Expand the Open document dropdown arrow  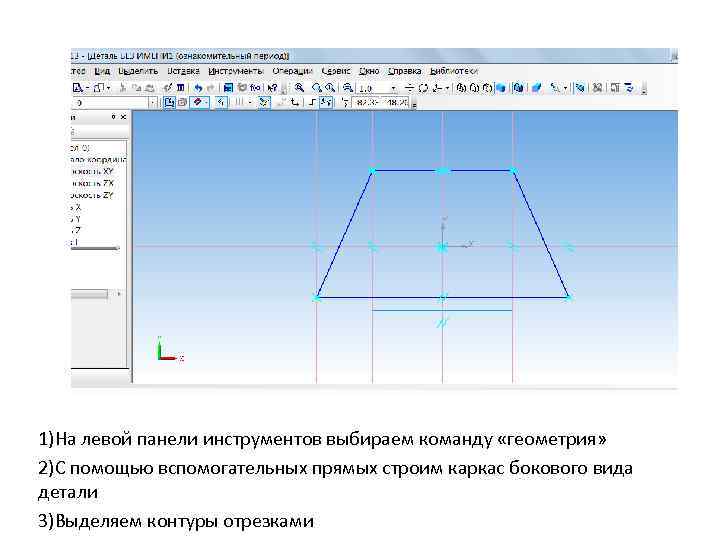click(109, 88)
